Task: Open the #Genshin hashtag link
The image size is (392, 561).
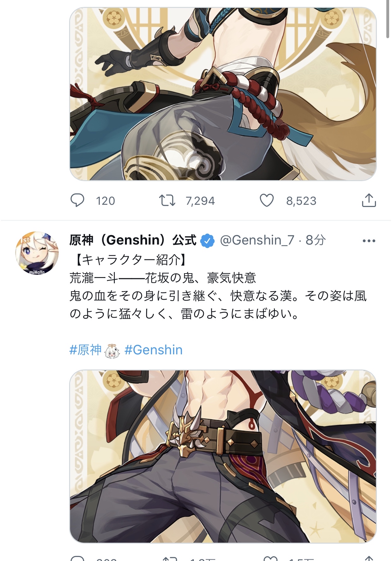Action: 154,350
